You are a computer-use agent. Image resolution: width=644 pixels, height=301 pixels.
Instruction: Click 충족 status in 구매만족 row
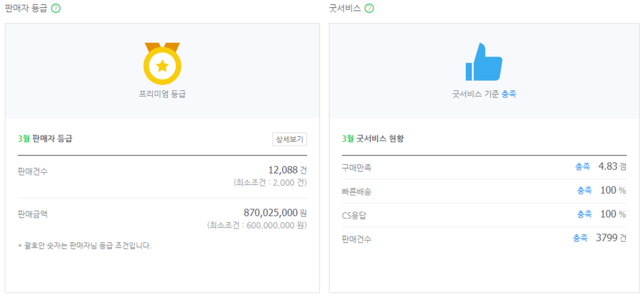583,167
